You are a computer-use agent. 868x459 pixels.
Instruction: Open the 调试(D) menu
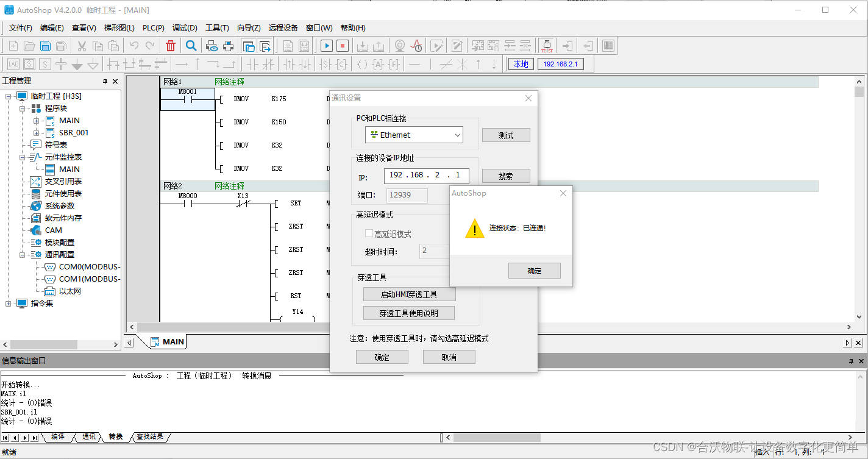pyautogui.click(x=185, y=28)
